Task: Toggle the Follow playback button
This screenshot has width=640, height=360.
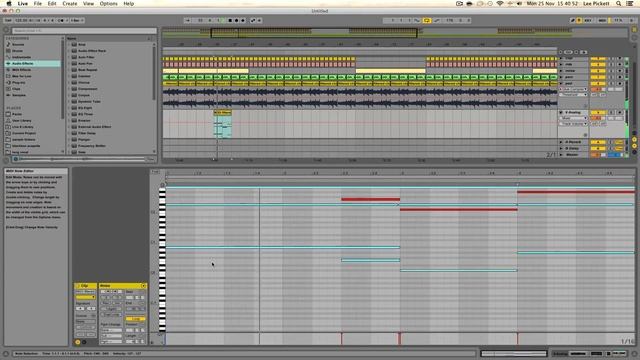Action: click(187, 20)
